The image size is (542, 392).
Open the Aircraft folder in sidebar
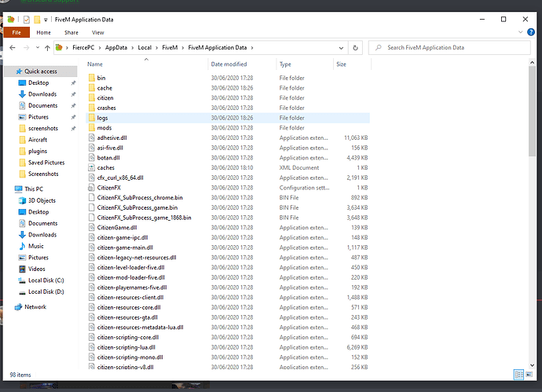coord(38,140)
